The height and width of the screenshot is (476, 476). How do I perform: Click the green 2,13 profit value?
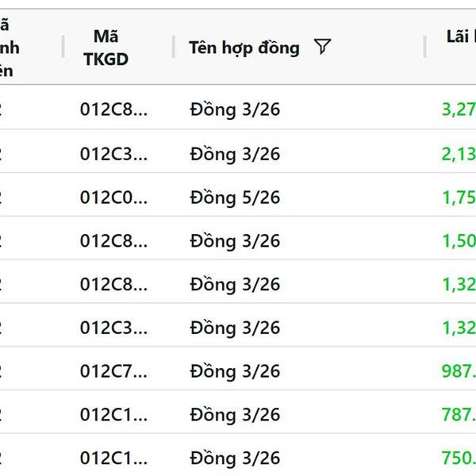click(x=458, y=153)
